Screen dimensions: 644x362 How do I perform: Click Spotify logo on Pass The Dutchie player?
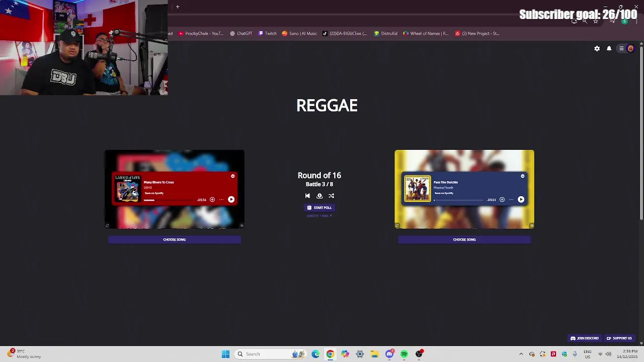tap(522, 176)
